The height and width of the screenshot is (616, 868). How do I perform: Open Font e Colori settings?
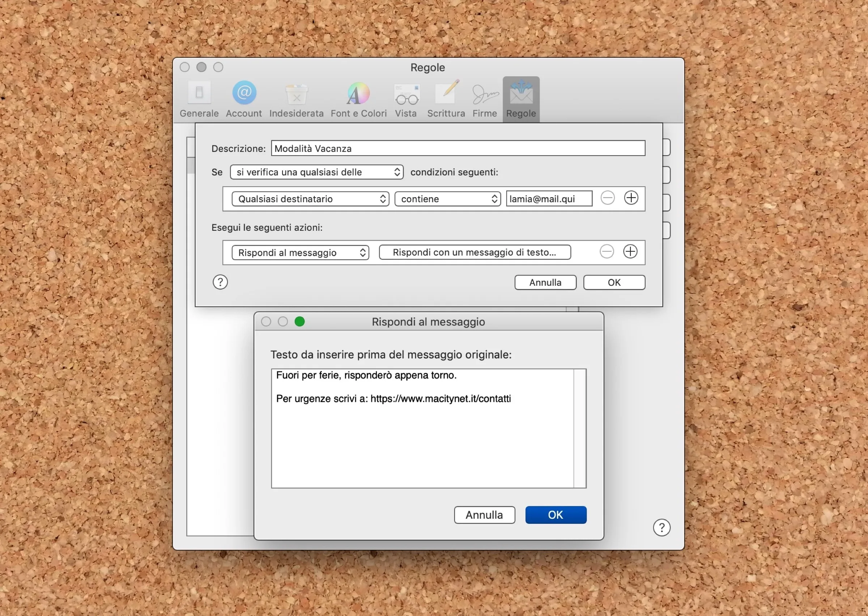click(358, 99)
